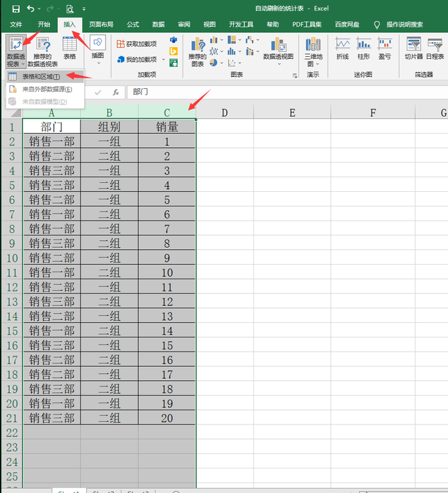Switch to the 开始 Home tab
Screen dimensions: 448x493
(x=44, y=25)
